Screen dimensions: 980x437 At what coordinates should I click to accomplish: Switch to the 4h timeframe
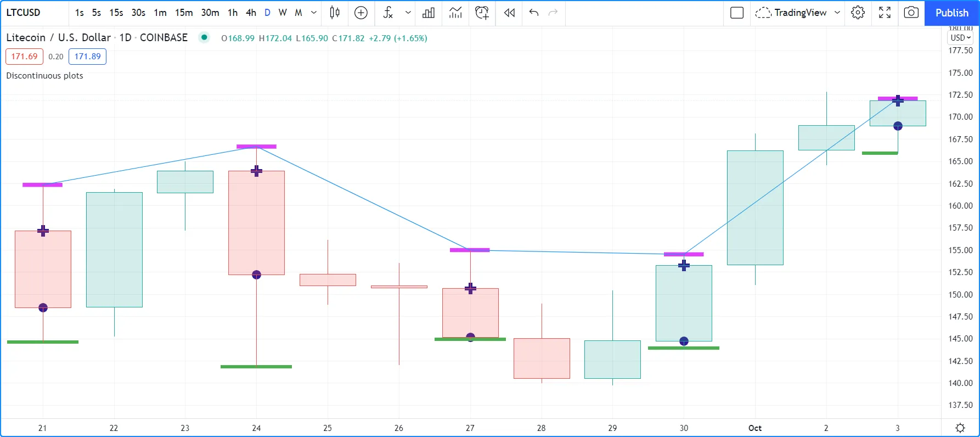(251, 13)
